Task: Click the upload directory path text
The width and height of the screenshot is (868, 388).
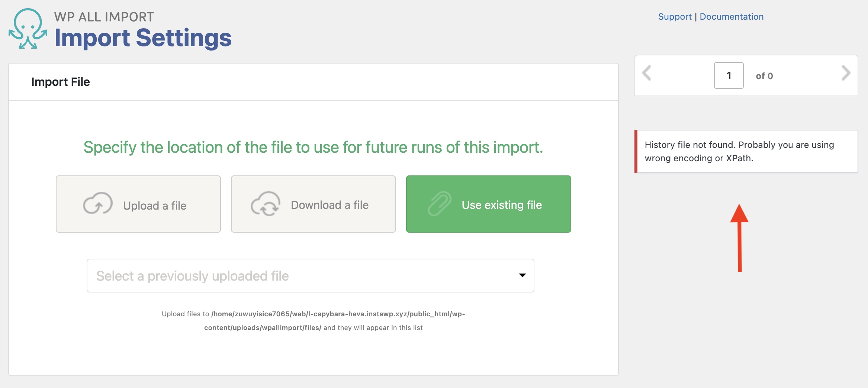Action: tap(338, 314)
